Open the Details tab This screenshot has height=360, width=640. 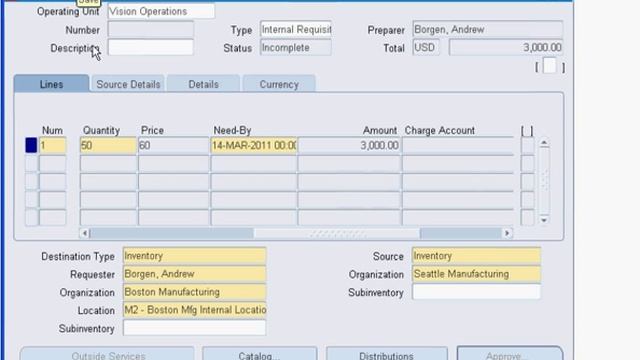203,84
